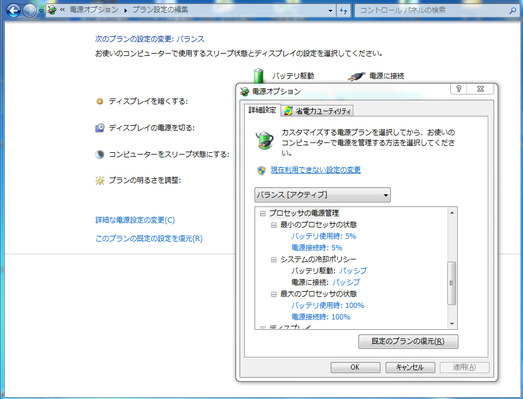Image resolution: width=523 pixels, height=399 pixels.
Task: Open recent pages dropdown next to Forward
Action: coord(41,11)
